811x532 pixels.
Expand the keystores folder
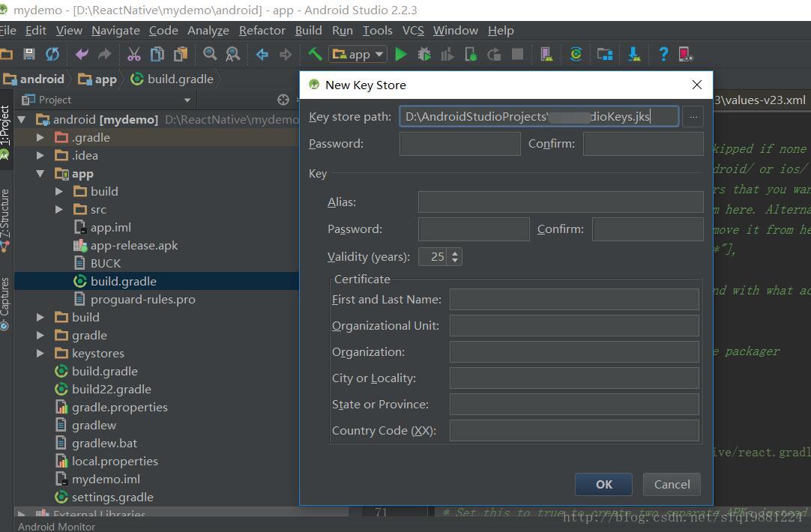point(40,353)
